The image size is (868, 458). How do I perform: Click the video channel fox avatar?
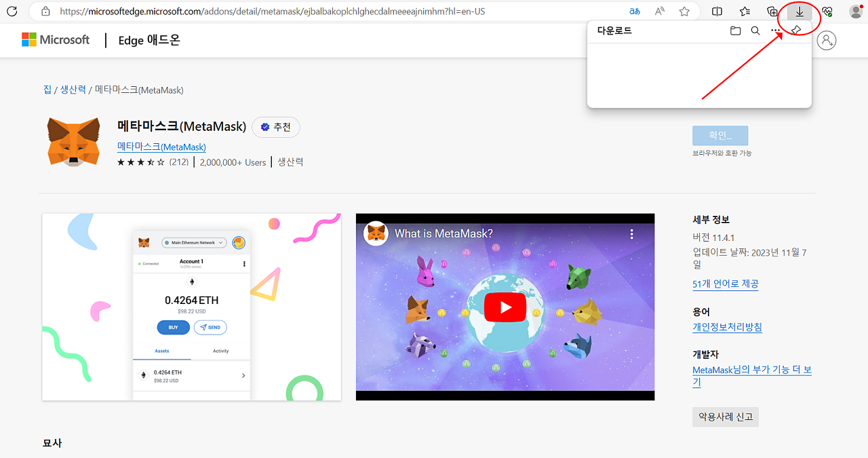click(376, 233)
